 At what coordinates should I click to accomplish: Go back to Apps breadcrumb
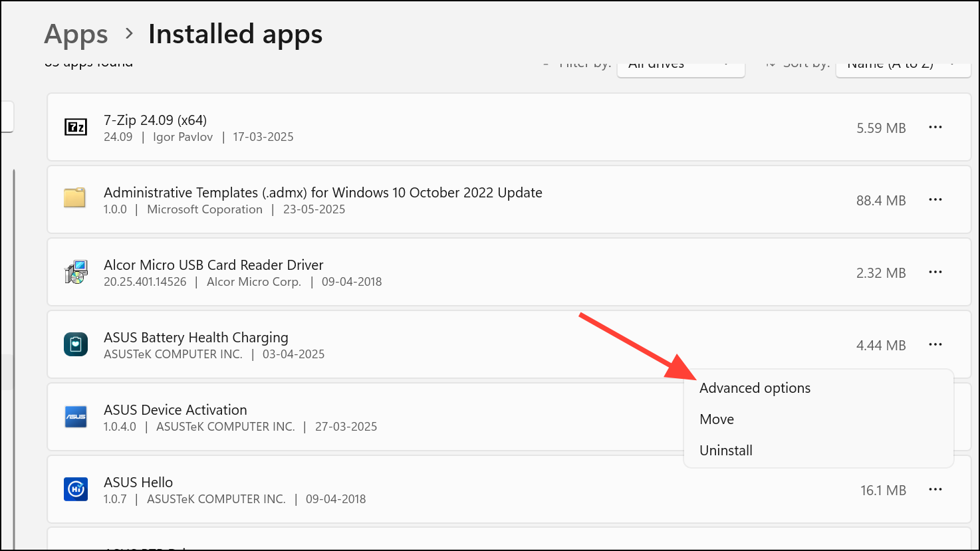click(x=76, y=35)
